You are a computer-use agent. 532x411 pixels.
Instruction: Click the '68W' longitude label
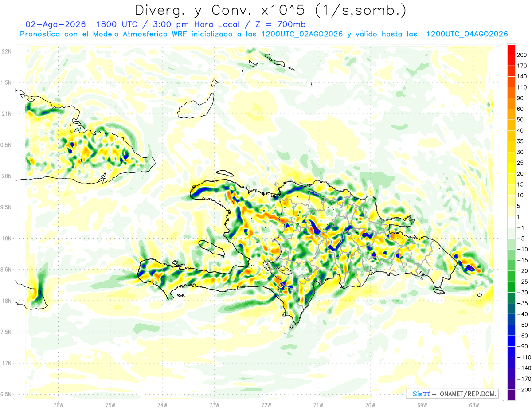pyautogui.click(x=474, y=405)
